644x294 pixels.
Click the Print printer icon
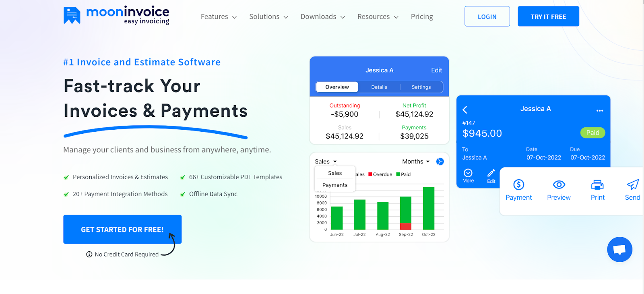[597, 185]
